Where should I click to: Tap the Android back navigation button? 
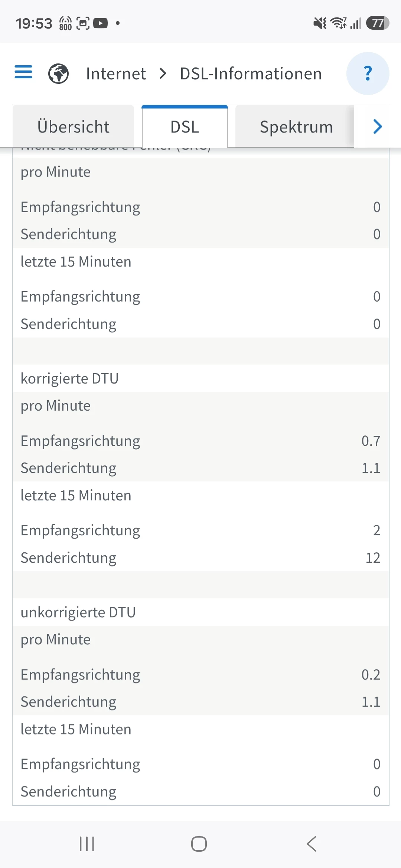[x=312, y=844]
